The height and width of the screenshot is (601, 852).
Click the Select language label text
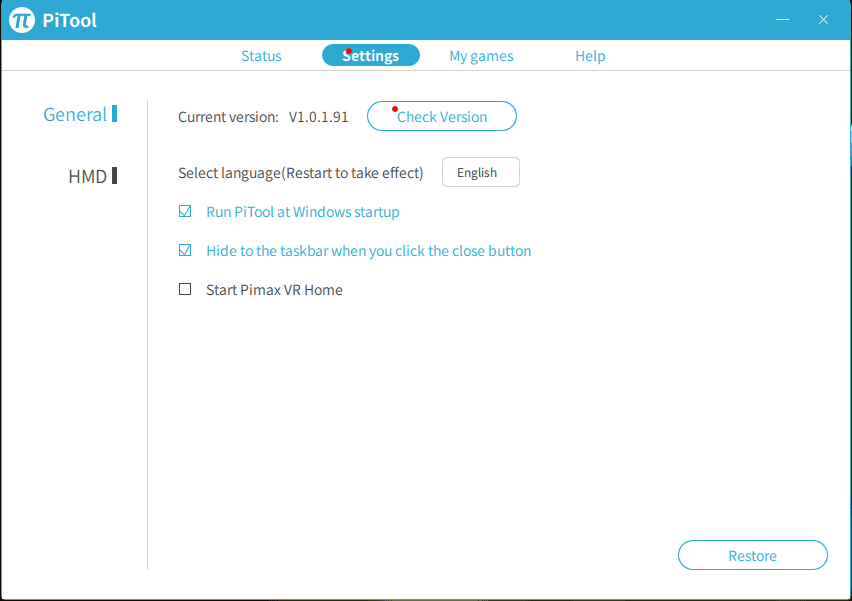coord(300,173)
